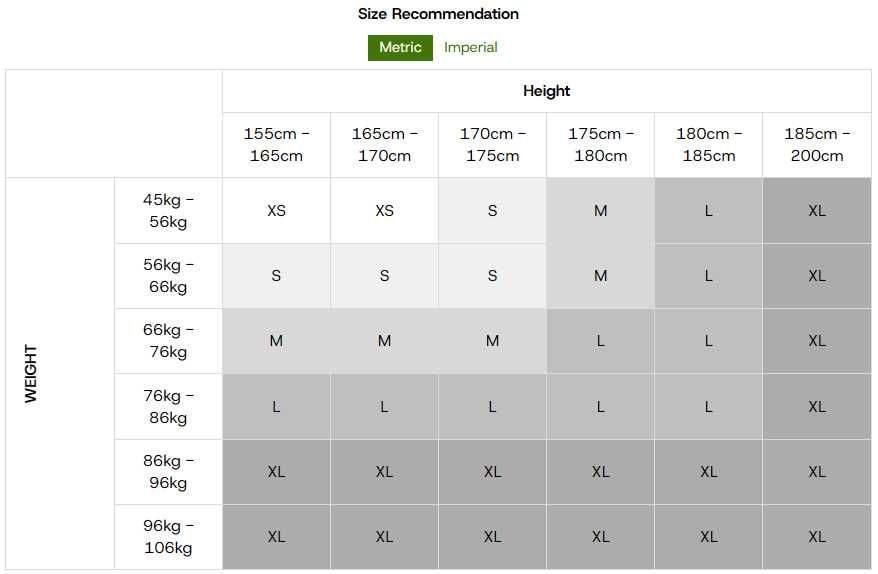The image size is (878, 574).
Task: Choose S cell for 56kg–66kg and 170cm–175cm
Action: (x=492, y=276)
